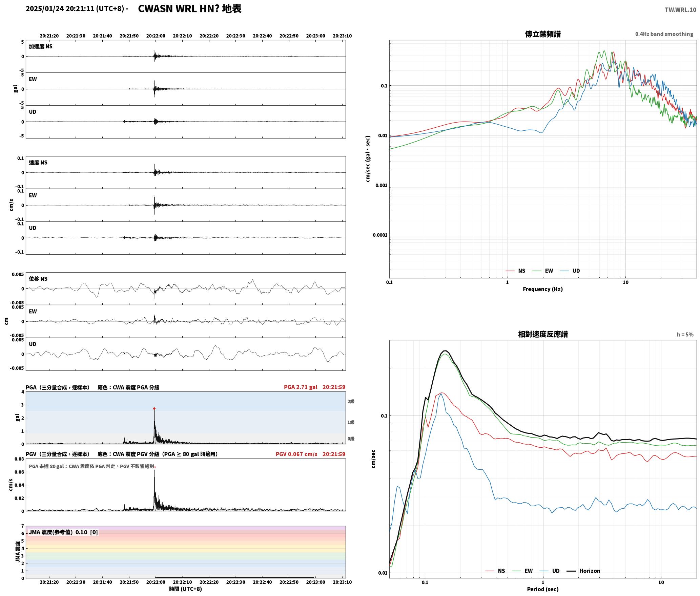The width and height of the screenshot is (700, 596).
Task: Click the 相對速度反應譜 chart title
Action: coord(543,334)
